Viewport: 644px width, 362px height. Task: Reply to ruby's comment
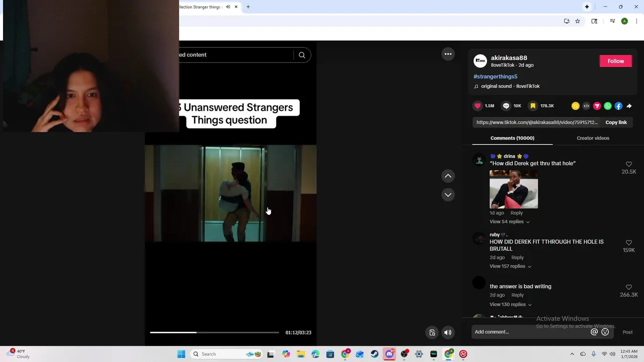point(517,257)
